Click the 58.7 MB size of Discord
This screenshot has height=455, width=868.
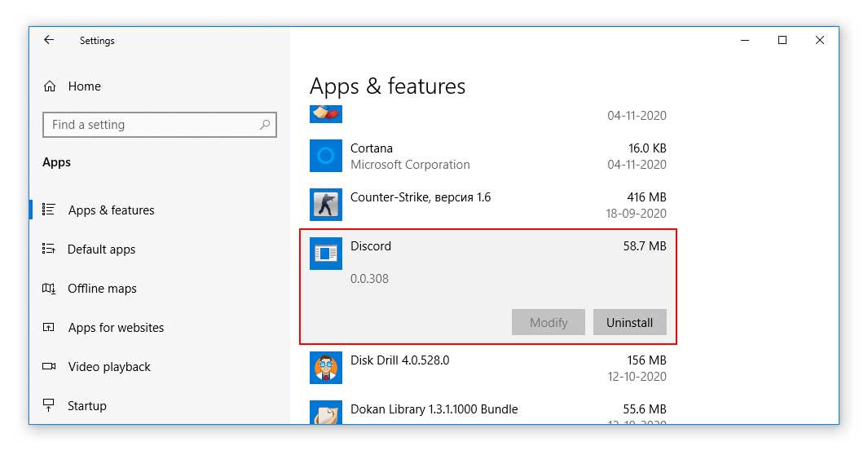pos(645,246)
